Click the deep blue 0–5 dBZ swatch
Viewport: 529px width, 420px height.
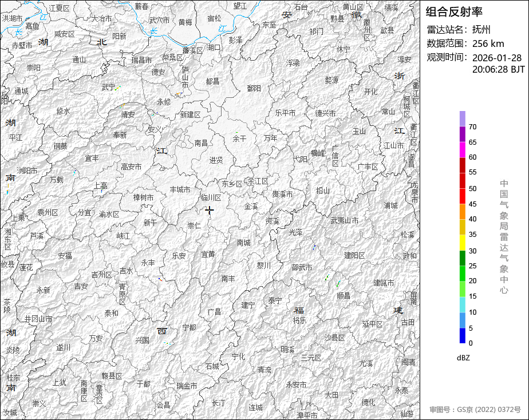(462, 336)
